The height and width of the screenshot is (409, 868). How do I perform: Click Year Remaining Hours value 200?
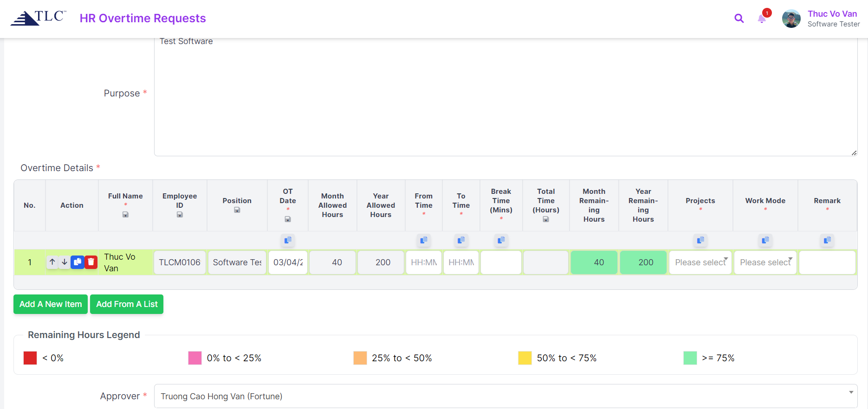(643, 262)
